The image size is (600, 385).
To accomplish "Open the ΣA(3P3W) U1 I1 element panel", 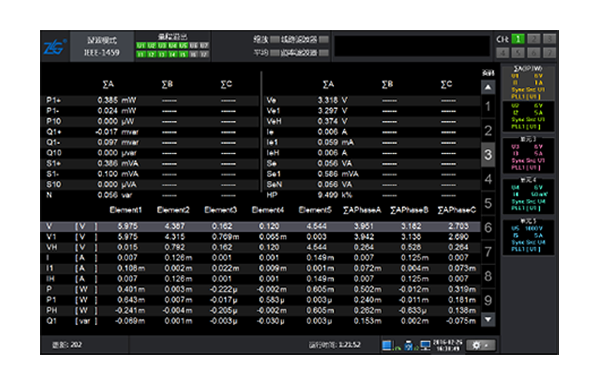I will tap(528, 82).
